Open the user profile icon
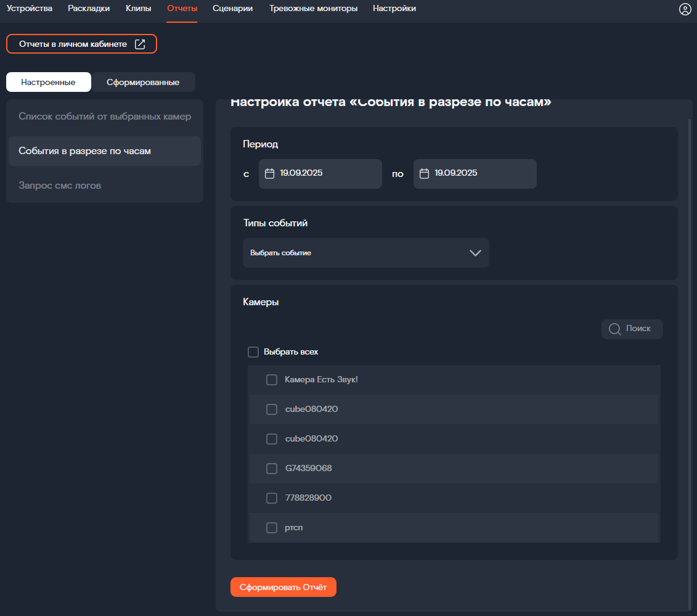The width and height of the screenshot is (697, 616). pyautogui.click(x=685, y=9)
